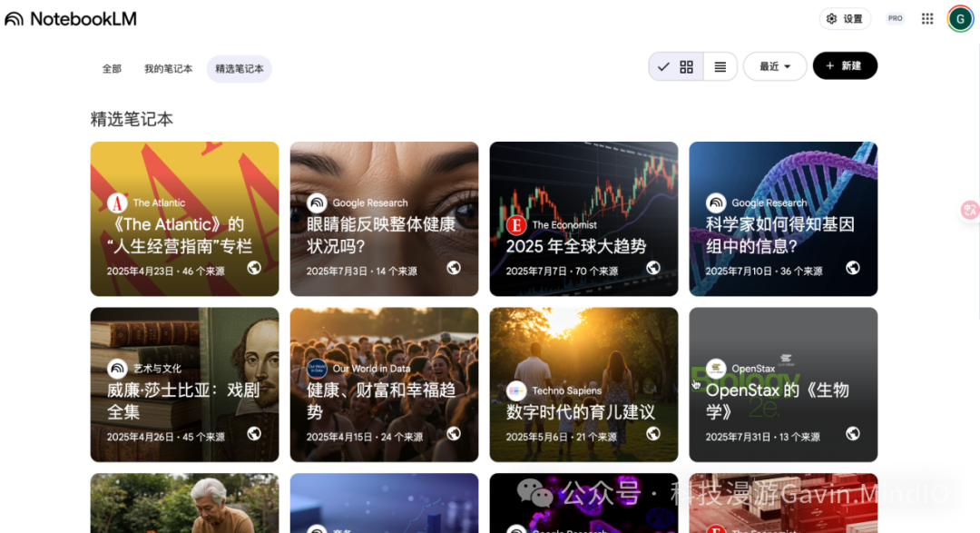The image size is (980, 533).
Task: Open the 最近 sort dropdown
Action: click(775, 66)
